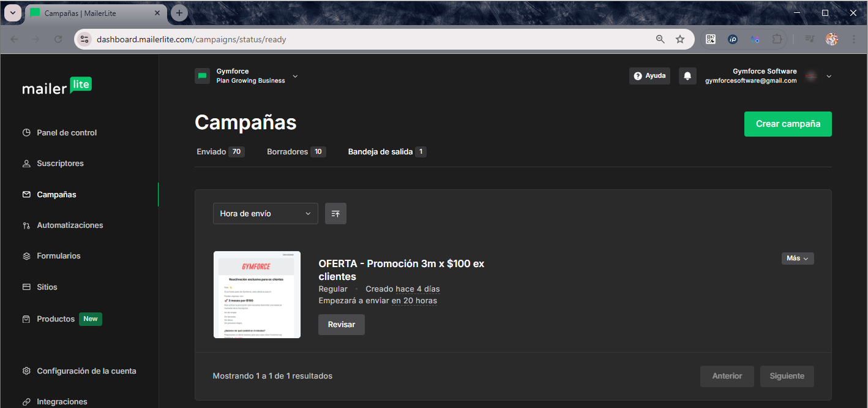Open Panel de control in sidebar
Screen dimensions: 868x408
[x=67, y=133]
